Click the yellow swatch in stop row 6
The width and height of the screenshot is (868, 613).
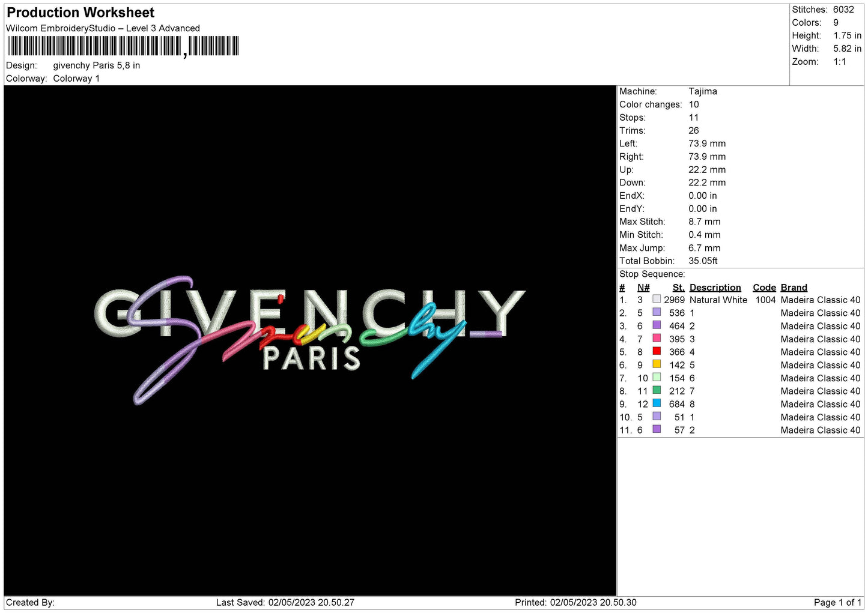(657, 364)
